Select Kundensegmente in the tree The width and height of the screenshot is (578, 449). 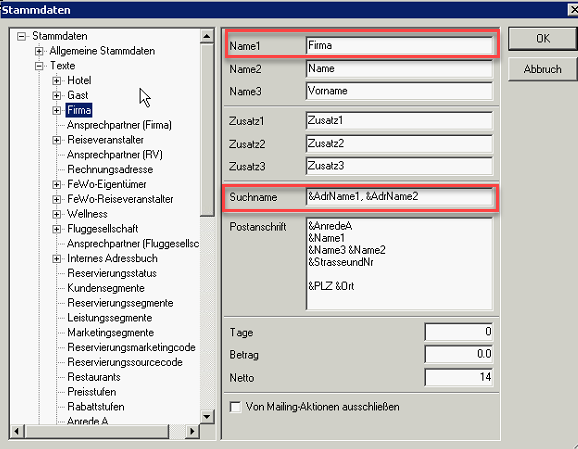coord(106,288)
